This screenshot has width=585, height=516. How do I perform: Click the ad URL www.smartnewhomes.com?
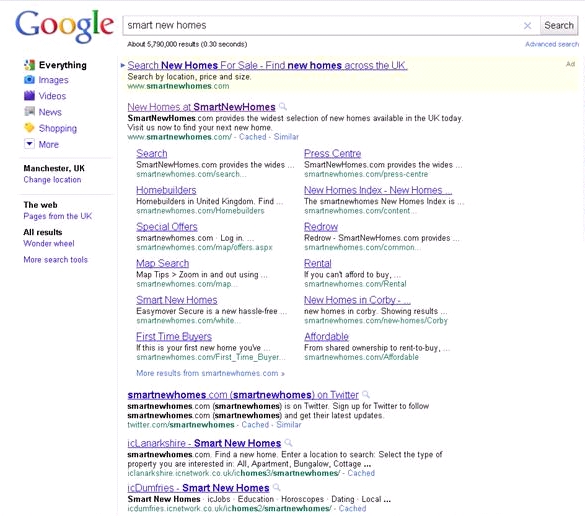178,86
